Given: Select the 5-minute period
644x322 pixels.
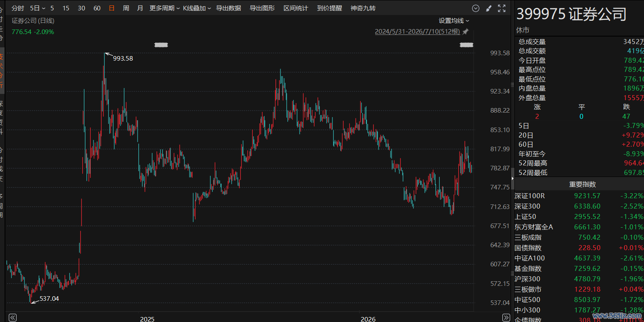Looking at the screenshot, I should [x=52, y=8].
